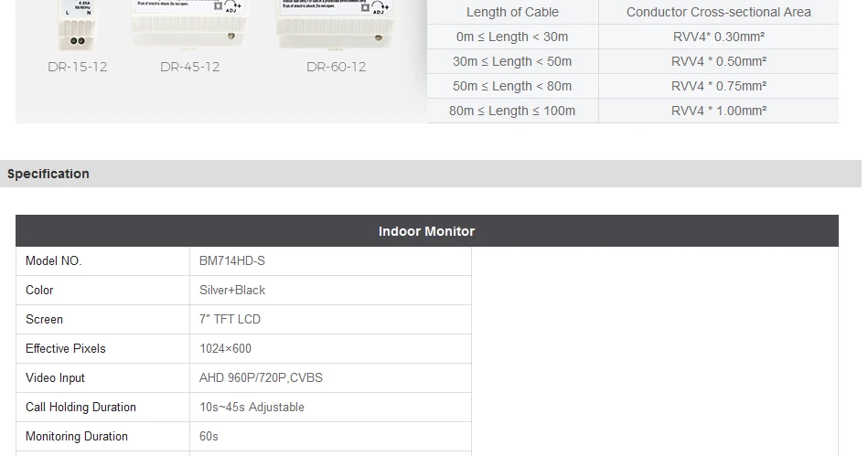Click the RVV4* 0.30mm² cell

tap(719, 37)
